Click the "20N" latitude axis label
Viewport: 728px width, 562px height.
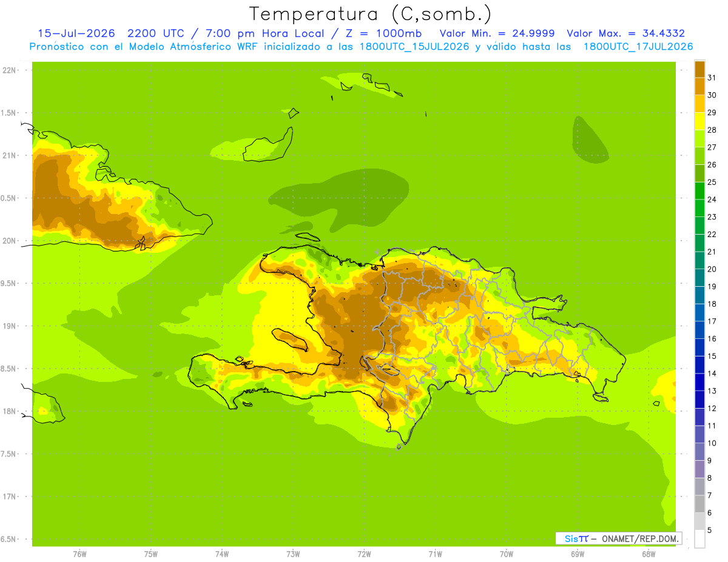9,241
